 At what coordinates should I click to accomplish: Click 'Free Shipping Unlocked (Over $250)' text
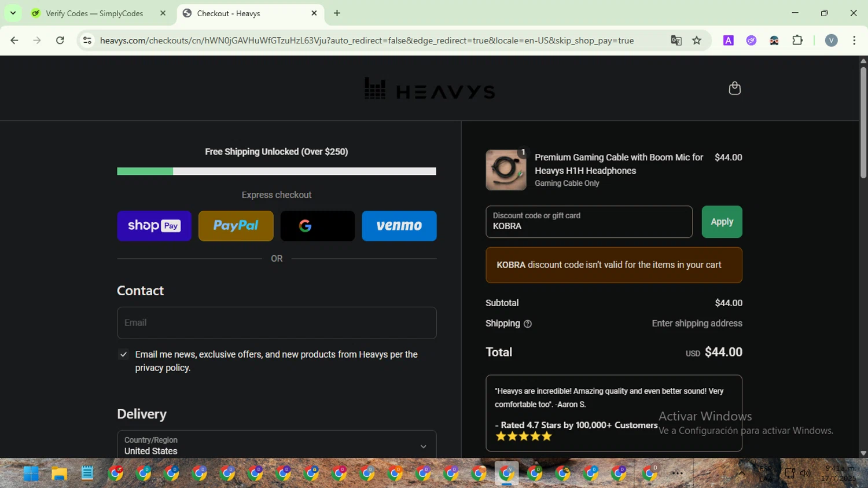[x=277, y=152]
